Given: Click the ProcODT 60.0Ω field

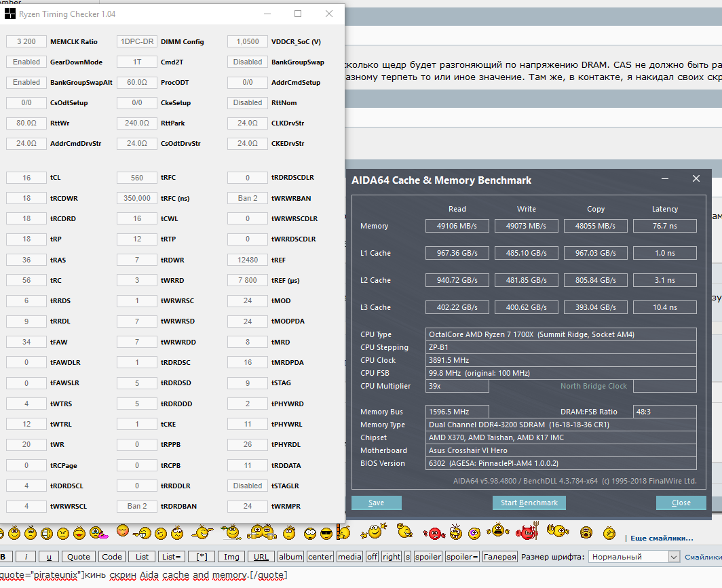Looking at the screenshot, I should click(137, 82).
